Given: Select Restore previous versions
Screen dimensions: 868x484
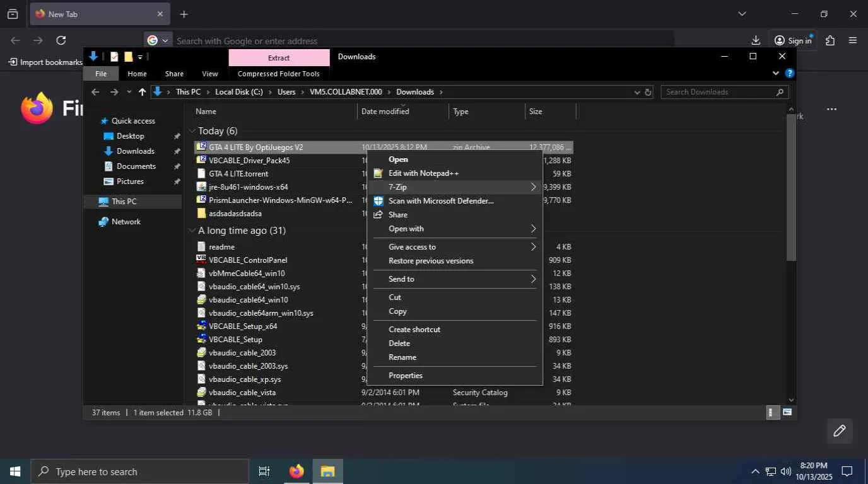Looking at the screenshot, I should (x=431, y=261).
